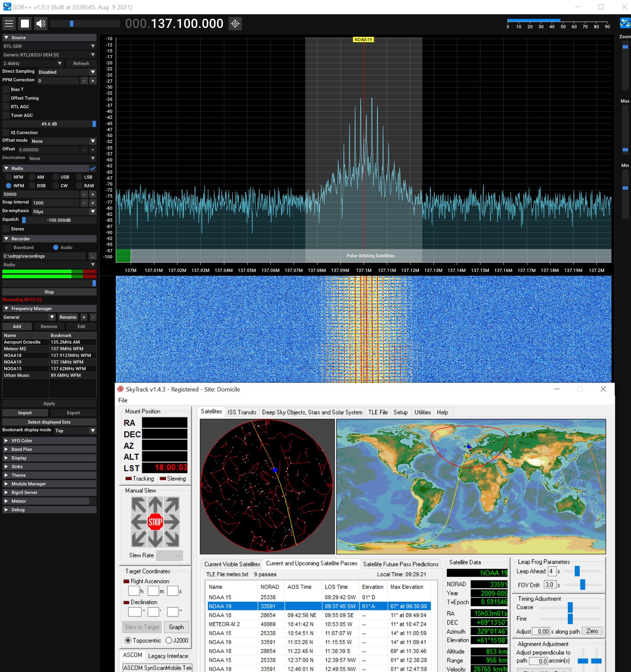Slew left with the left arrow
This screenshot has width=631, height=672.
tap(138, 522)
